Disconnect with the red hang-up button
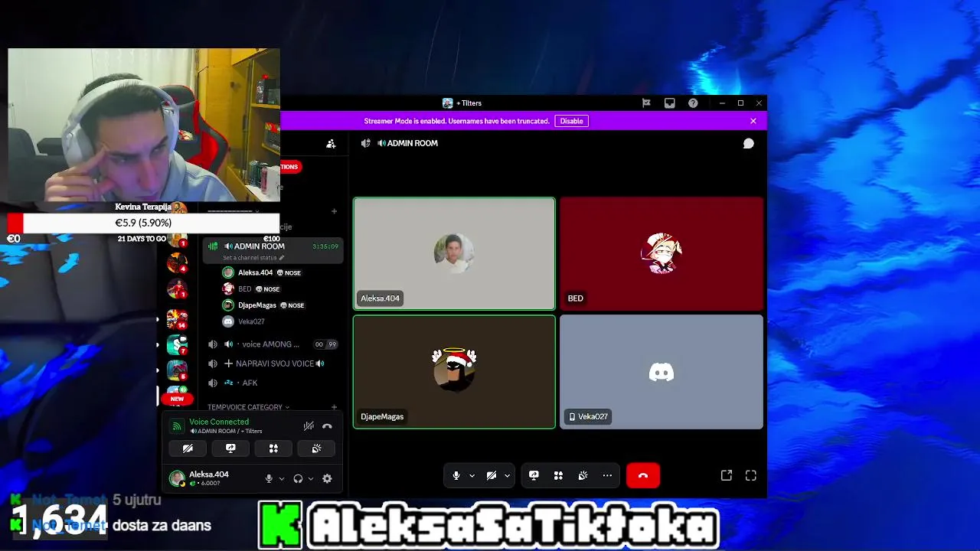This screenshot has height=551, width=980. point(643,475)
